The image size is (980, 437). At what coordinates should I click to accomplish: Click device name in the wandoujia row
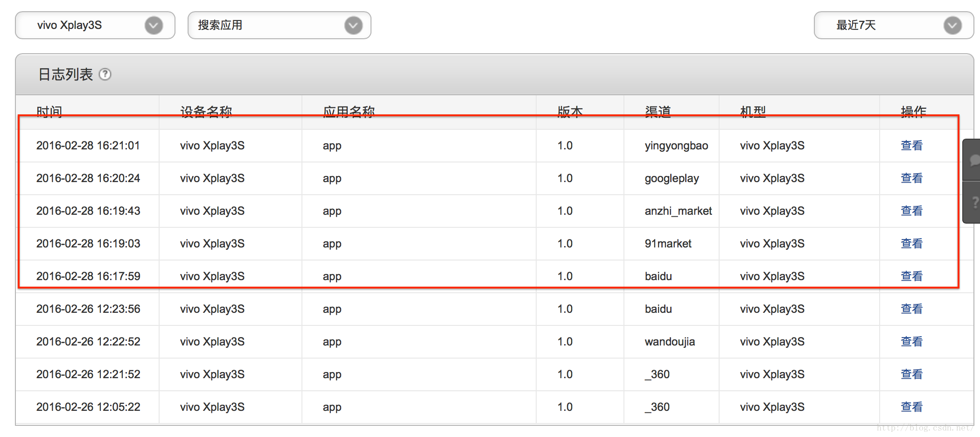tap(212, 342)
